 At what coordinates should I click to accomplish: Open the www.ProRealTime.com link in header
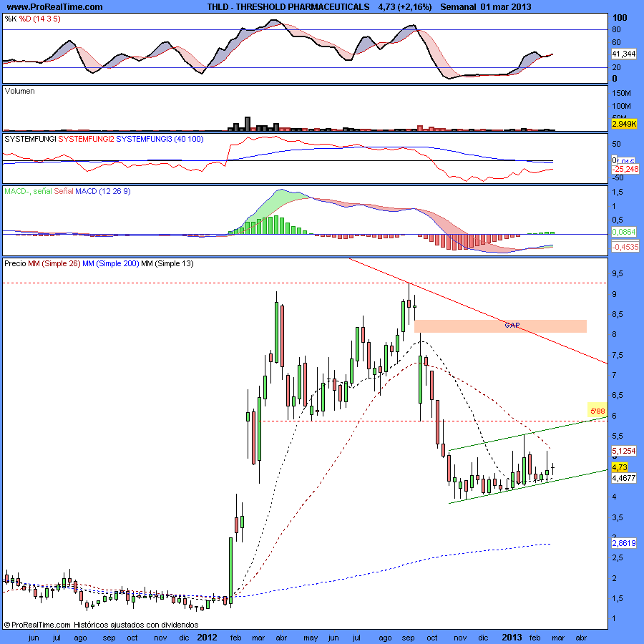click(54, 6)
